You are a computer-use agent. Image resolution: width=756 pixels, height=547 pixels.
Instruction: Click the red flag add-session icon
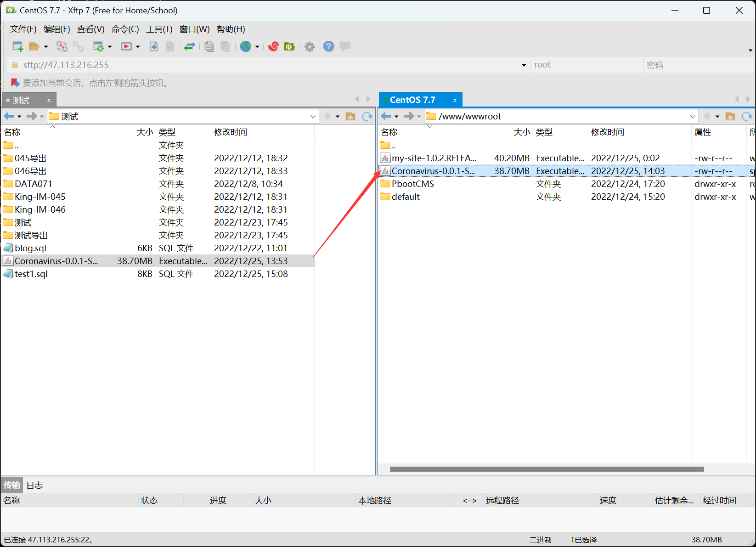[x=15, y=83]
